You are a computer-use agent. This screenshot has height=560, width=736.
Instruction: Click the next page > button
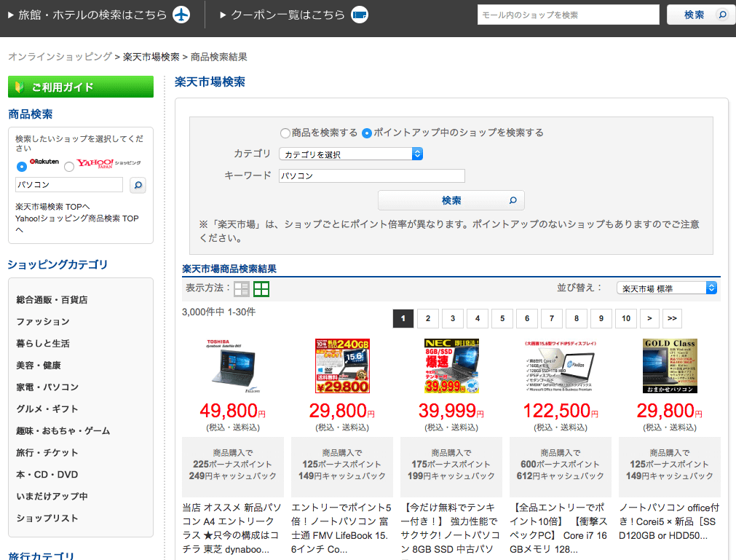(x=649, y=318)
